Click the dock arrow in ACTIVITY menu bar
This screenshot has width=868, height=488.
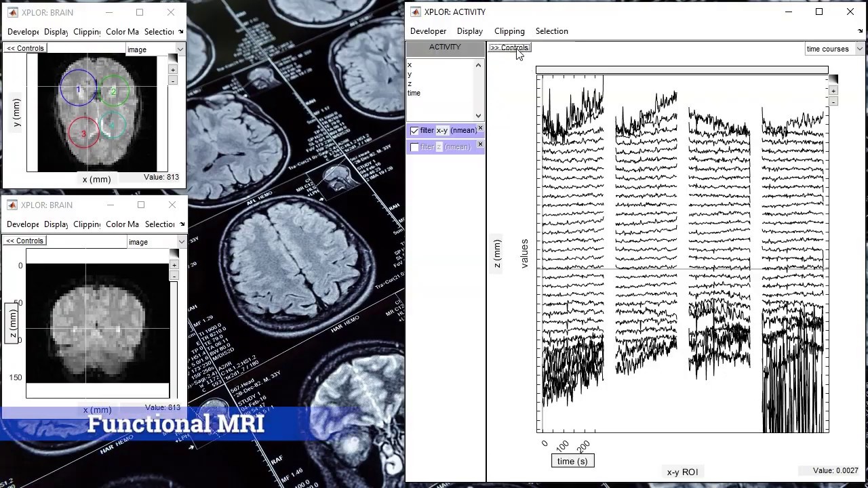(x=861, y=31)
